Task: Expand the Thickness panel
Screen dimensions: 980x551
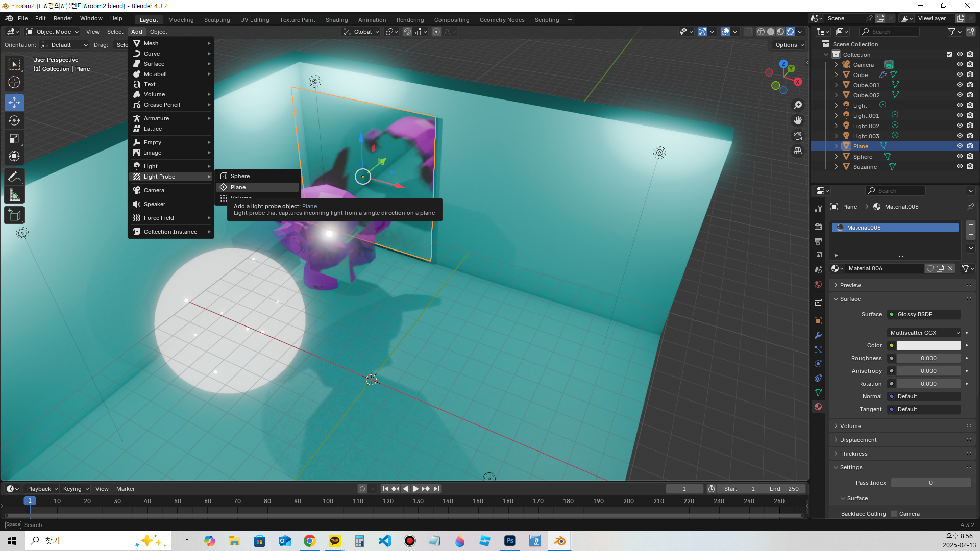Action: (853, 454)
